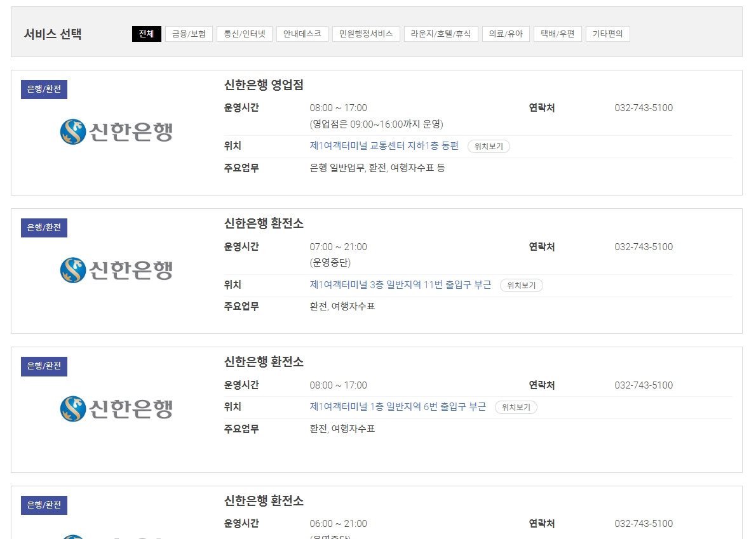This screenshot has height=539, width=756.
Task: Click the (운영중단) notice under 07:00 ~ 21:00
Action: click(x=330, y=262)
